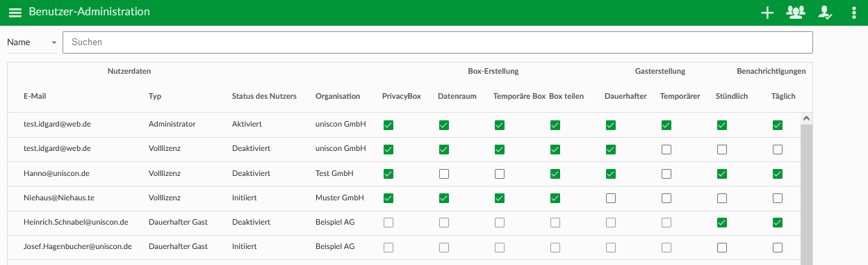Enable Temporäre Box for Hanno@uniscon.de

[499, 174]
